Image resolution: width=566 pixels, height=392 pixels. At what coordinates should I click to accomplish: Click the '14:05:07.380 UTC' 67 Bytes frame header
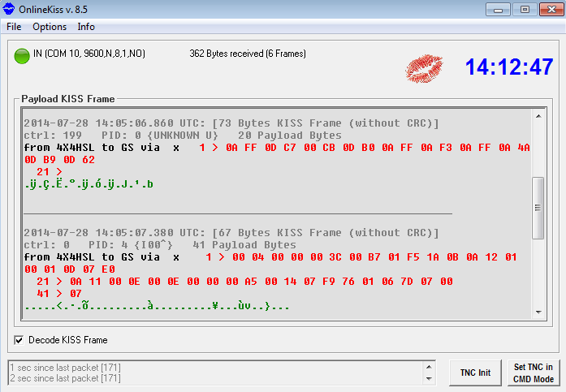231,233
